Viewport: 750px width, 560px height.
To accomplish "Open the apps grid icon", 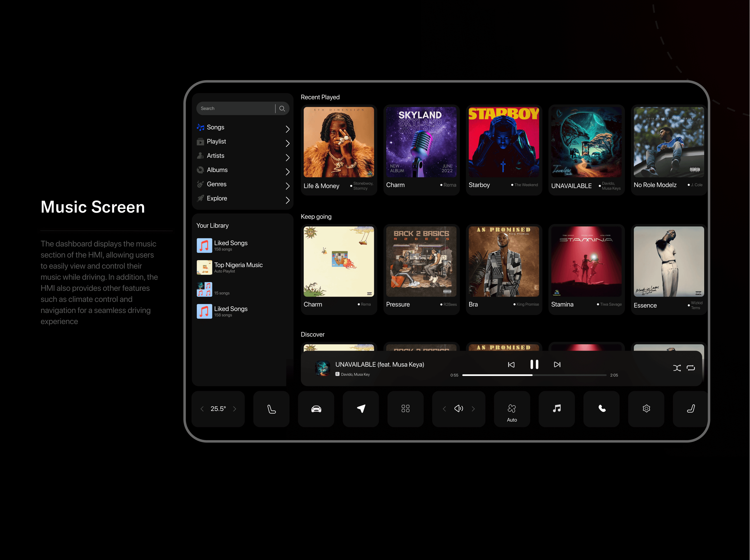I will (x=406, y=409).
